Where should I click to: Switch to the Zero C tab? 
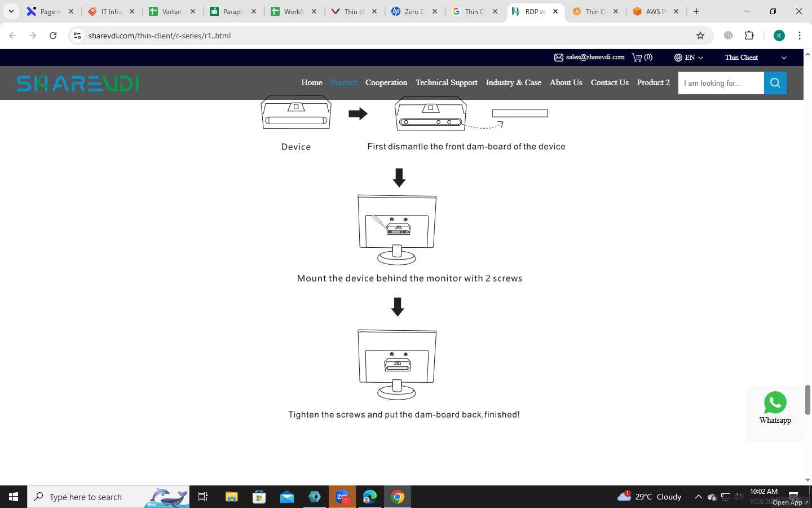[x=414, y=11]
